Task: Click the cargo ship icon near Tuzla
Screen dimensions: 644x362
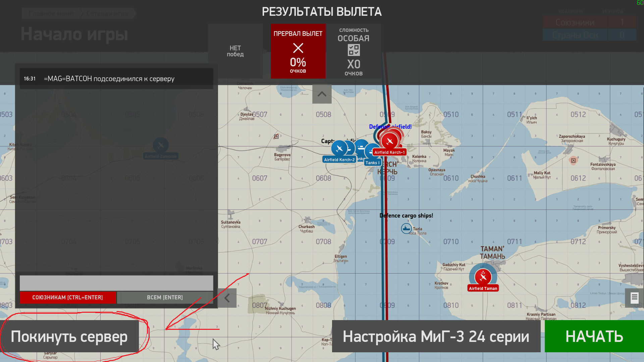Action: coord(406,229)
